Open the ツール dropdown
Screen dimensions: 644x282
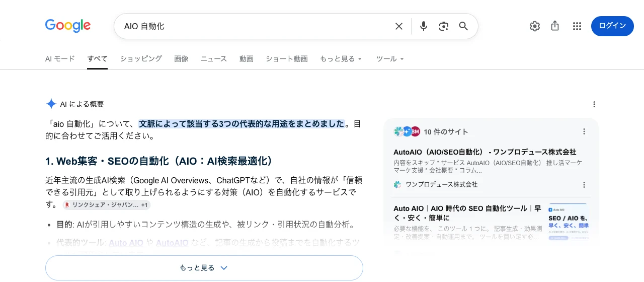click(390, 59)
